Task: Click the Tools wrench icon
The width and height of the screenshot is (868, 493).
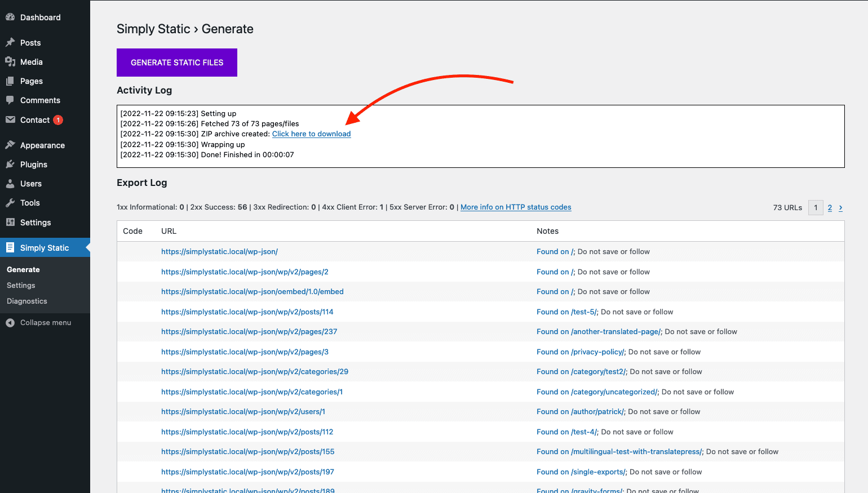Action: (10, 203)
